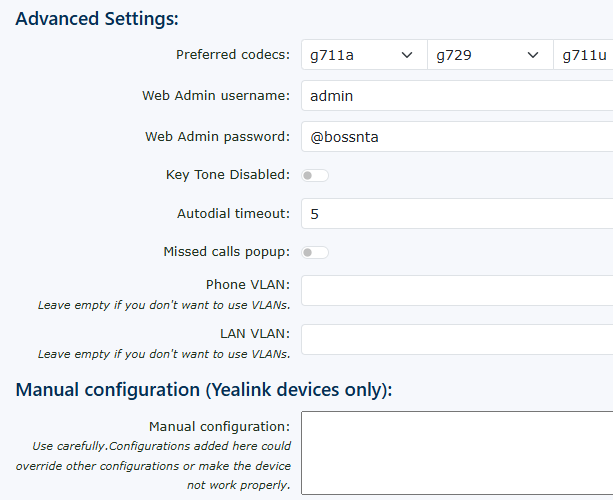Click the empty Phone VLAN input box
This screenshot has height=500, width=613.
(x=457, y=290)
